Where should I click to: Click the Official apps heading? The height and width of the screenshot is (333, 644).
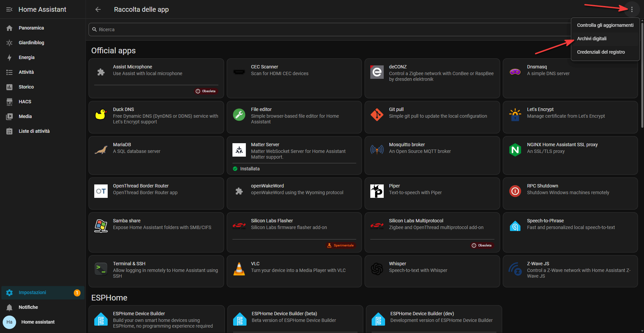point(113,51)
